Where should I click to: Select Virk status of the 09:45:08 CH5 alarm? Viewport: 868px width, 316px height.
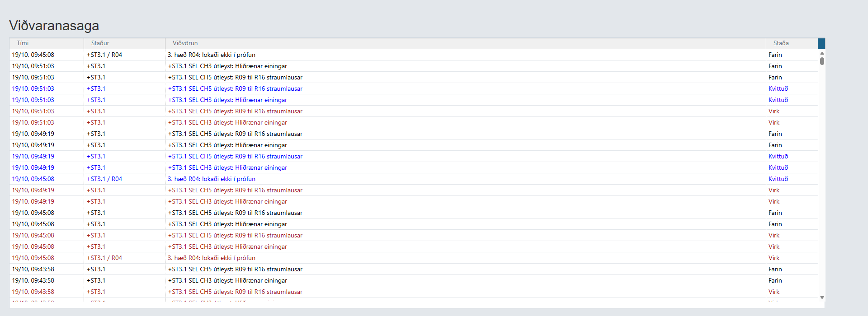(774, 235)
